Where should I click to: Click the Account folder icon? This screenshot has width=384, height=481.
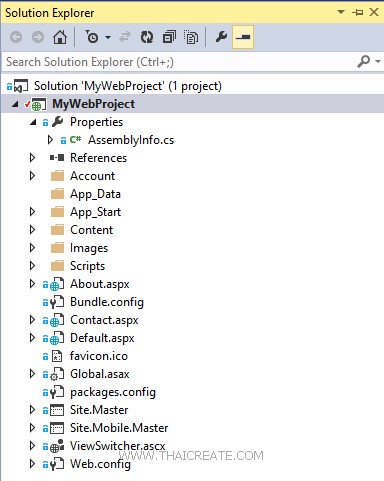(57, 176)
